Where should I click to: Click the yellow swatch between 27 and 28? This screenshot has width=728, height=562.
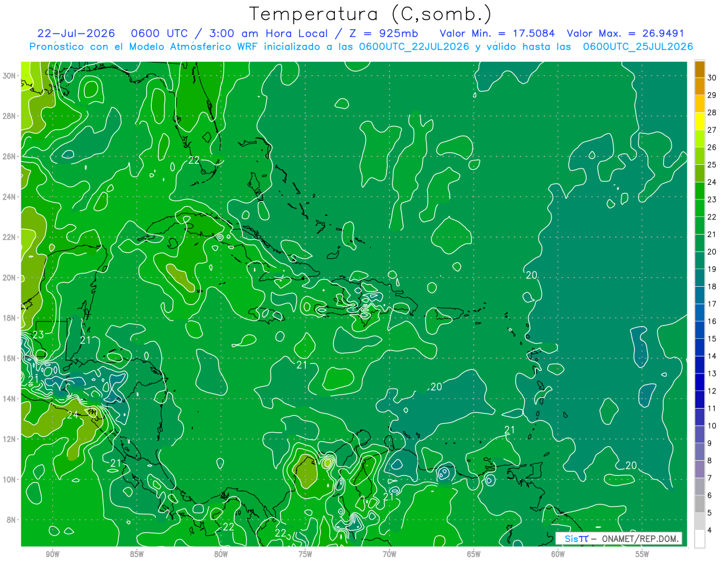click(x=699, y=121)
